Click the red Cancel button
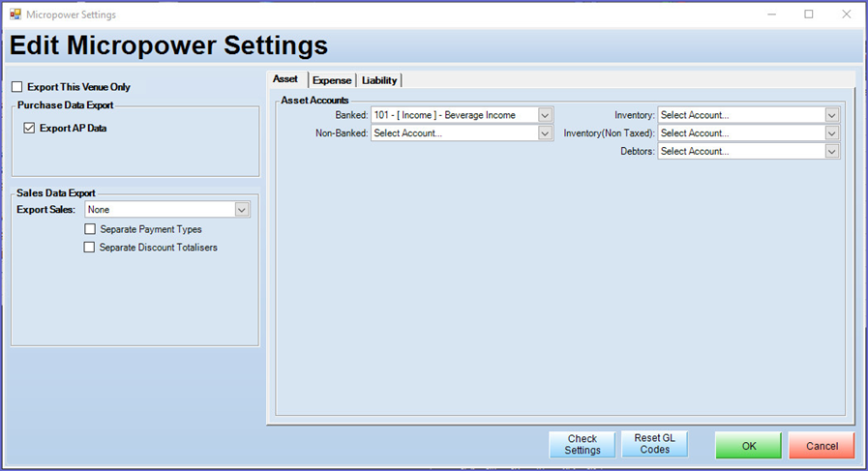This screenshot has height=471, width=868. tap(823, 446)
